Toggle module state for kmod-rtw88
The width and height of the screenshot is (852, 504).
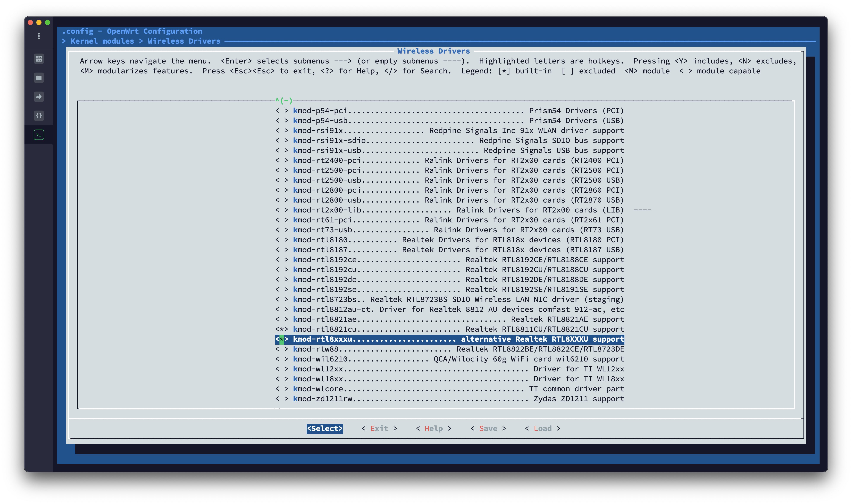(x=281, y=349)
